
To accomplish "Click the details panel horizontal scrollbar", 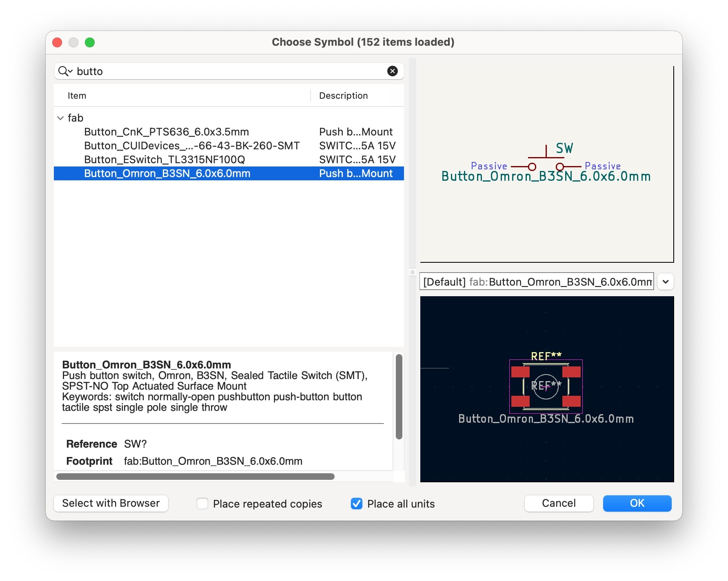I will pos(195,477).
